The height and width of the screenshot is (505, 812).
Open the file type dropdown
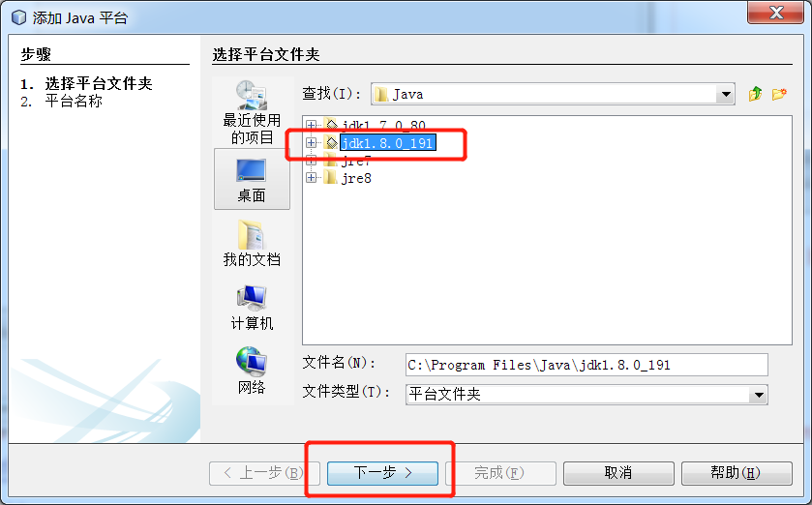coord(759,395)
